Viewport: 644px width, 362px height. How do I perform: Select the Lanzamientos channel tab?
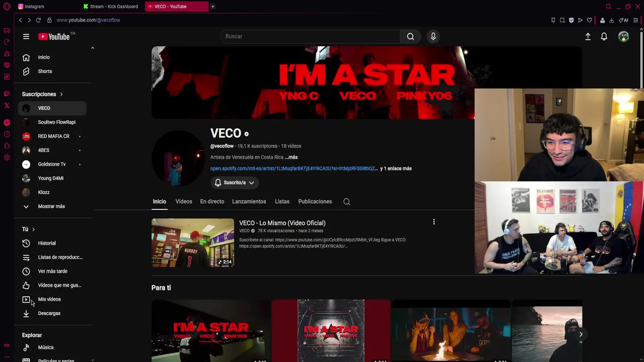point(249,202)
